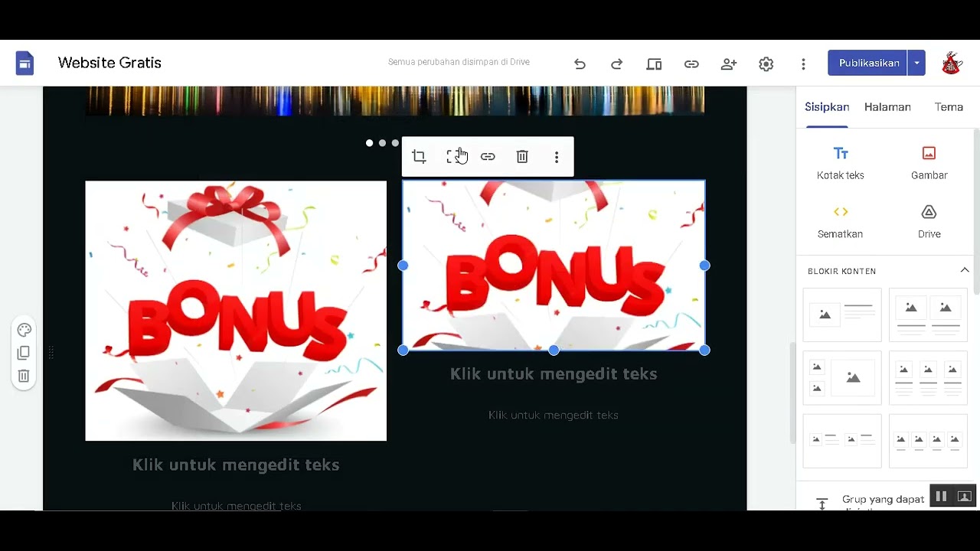Open the Google Sites home logo

coord(24,63)
